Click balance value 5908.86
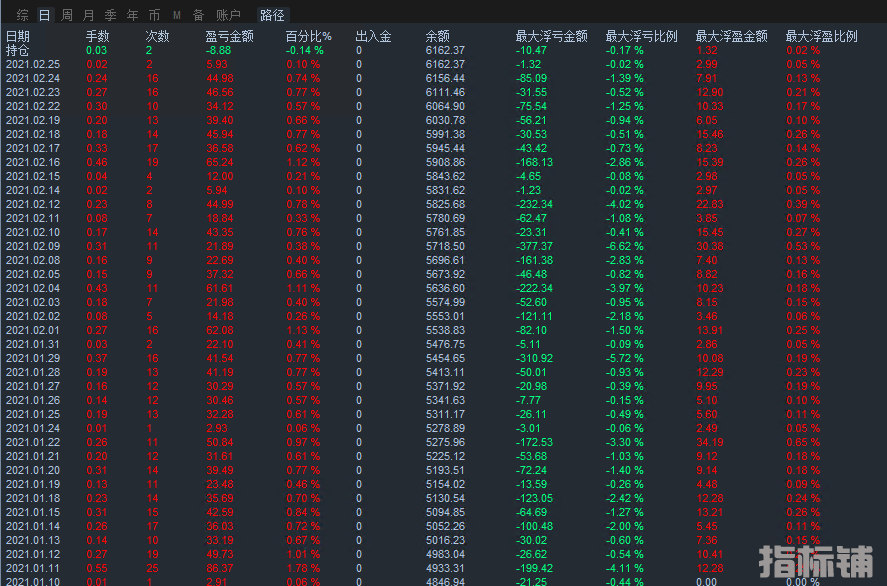This screenshot has width=887, height=586. 445,162
